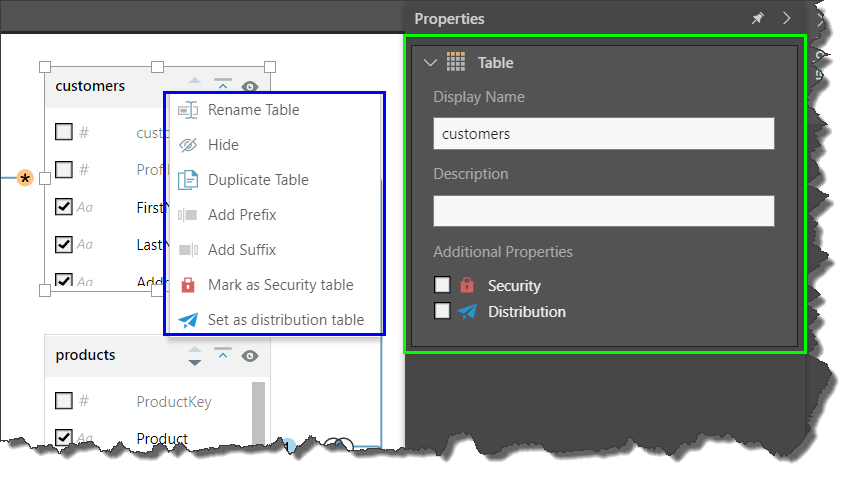Click the table grid icon in Properties

(456, 62)
